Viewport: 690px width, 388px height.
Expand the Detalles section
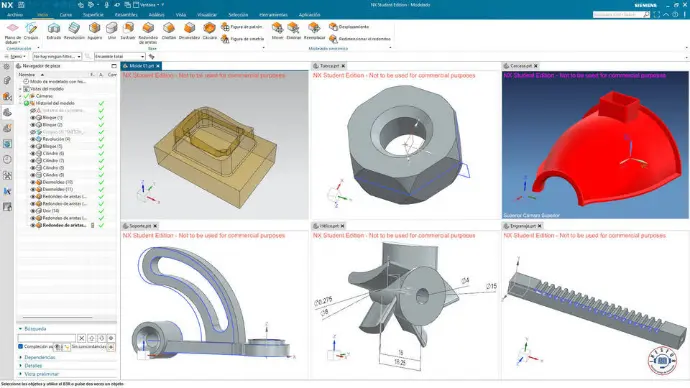pyautogui.click(x=21, y=366)
